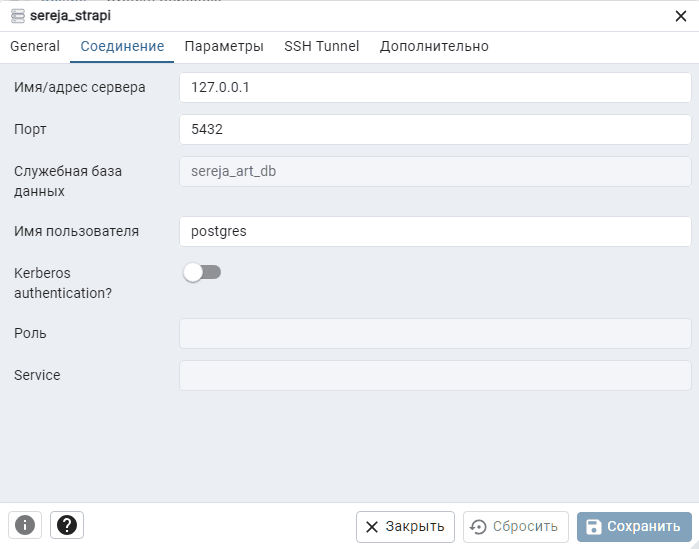Click the Сохранить button
699x549 pixels.
634,527
